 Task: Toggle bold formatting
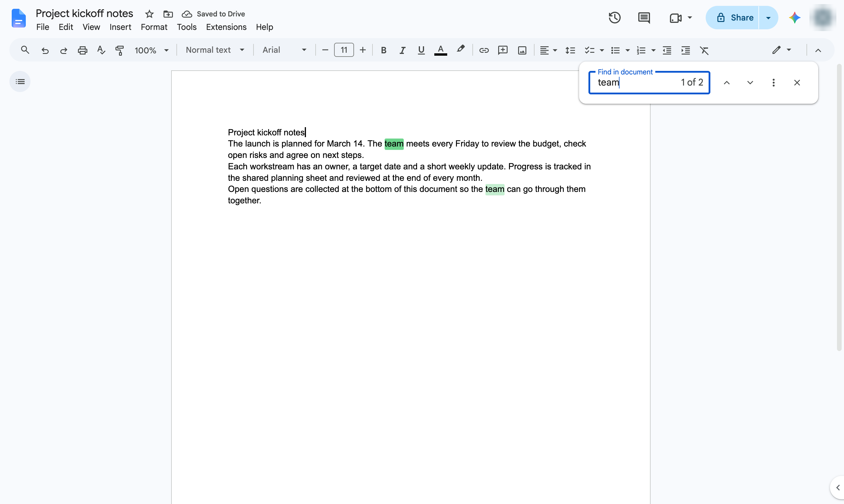coord(383,50)
